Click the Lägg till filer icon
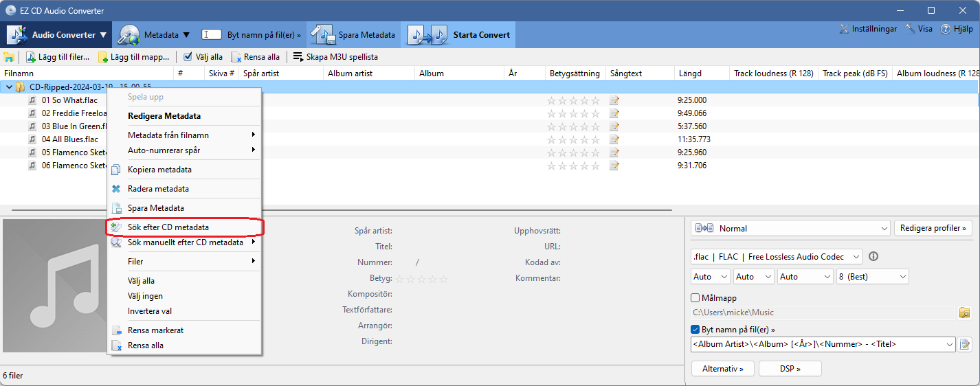Viewport: 980px width, 386px height. 30,57
